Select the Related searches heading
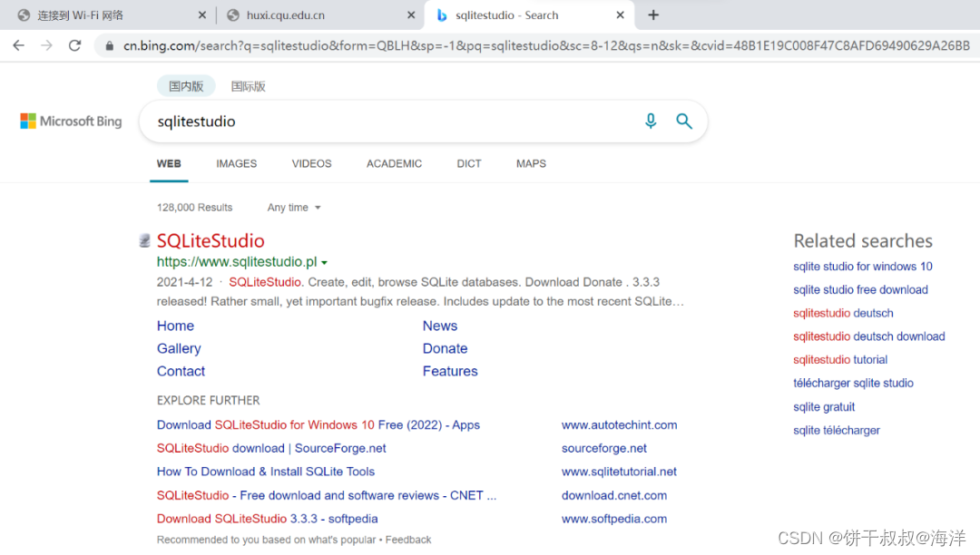The height and width of the screenshot is (555, 980). tap(863, 241)
